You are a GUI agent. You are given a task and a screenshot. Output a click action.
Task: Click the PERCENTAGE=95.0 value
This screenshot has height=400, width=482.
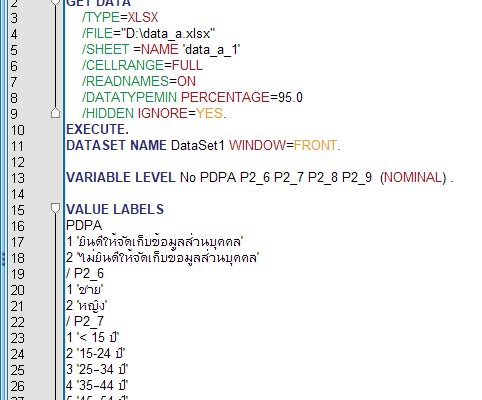coord(242,97)
